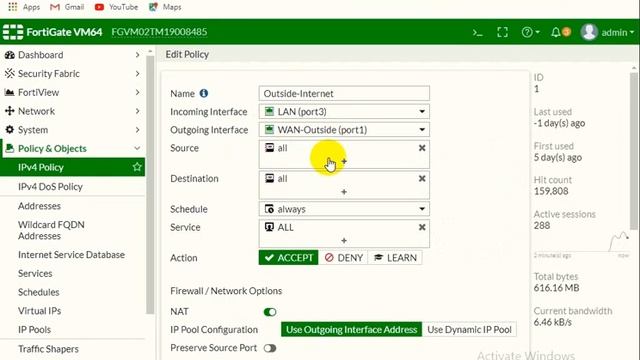Open the help menu icon

pos(530,32)
